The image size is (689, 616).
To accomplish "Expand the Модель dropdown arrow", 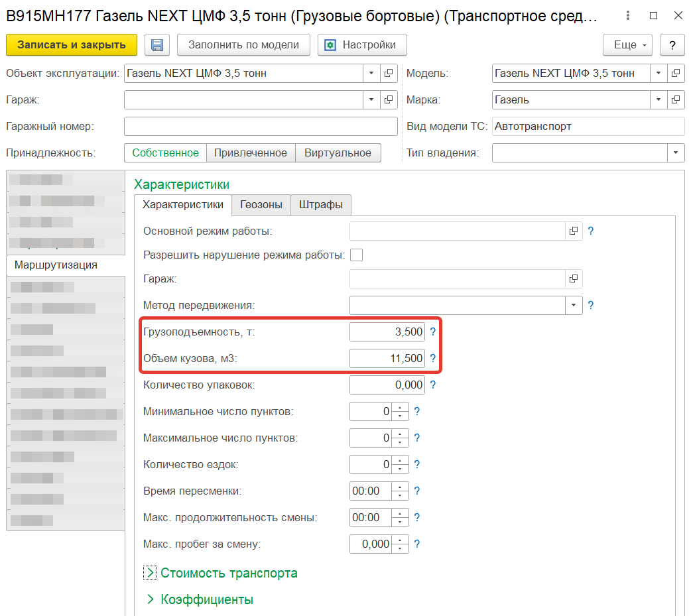I will coord(658,74).
